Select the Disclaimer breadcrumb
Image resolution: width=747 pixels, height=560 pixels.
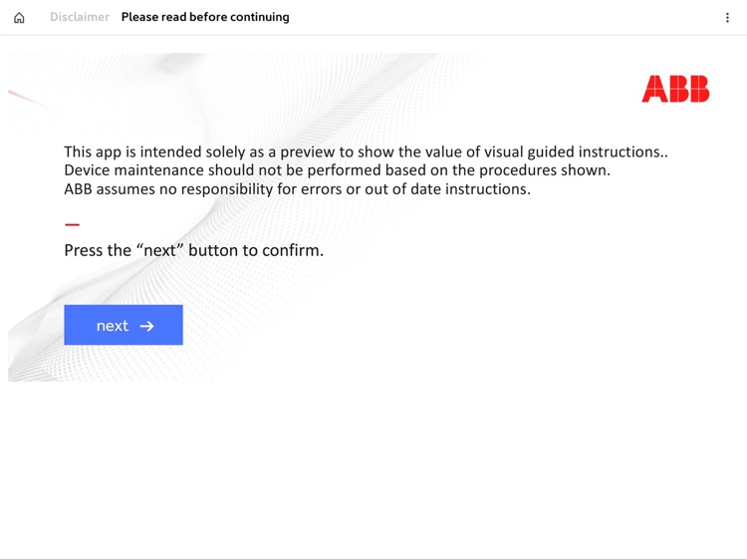tap(80, 17)
